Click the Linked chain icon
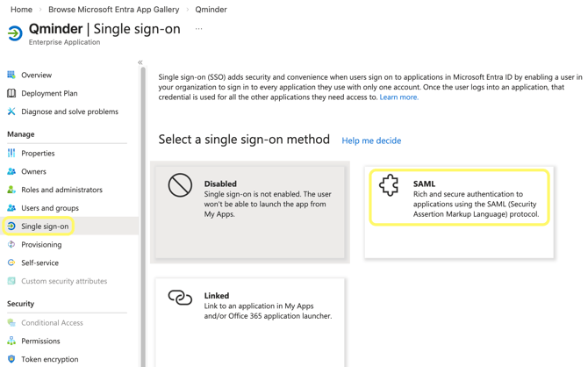The image size is (588, 367). [180, 299]
